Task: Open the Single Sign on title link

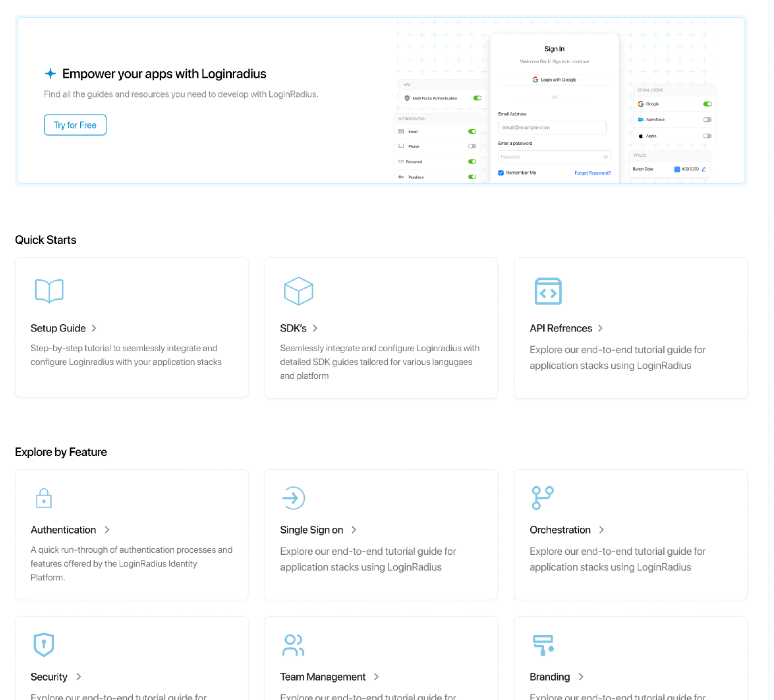Action: (312, 530)
